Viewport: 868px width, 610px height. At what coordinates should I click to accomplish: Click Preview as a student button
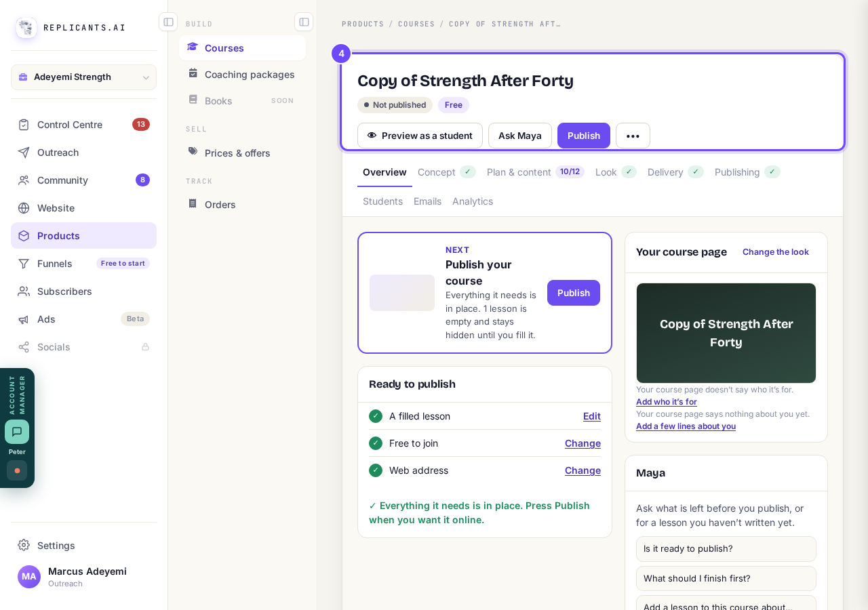[x=420, y=136]
